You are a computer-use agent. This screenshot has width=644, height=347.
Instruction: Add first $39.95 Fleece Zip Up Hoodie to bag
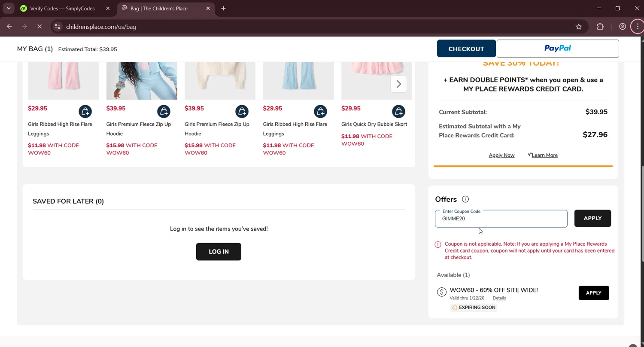[x=164, y=112]
